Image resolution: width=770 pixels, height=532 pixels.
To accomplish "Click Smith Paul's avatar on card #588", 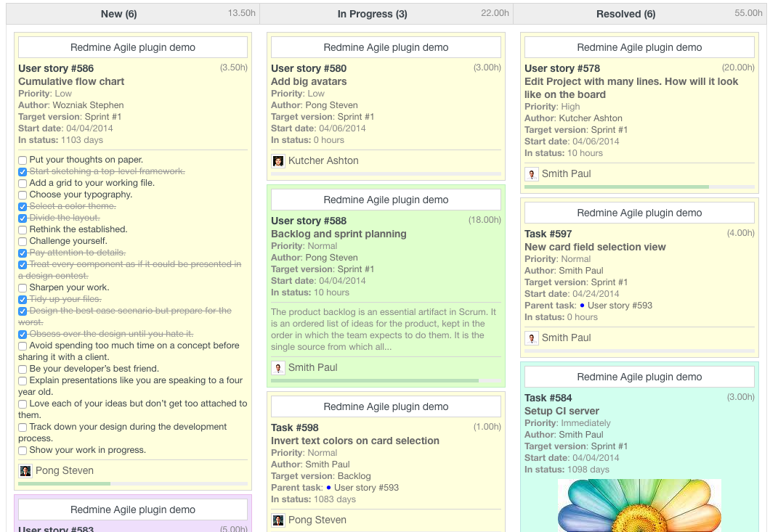I will (278, 367).
